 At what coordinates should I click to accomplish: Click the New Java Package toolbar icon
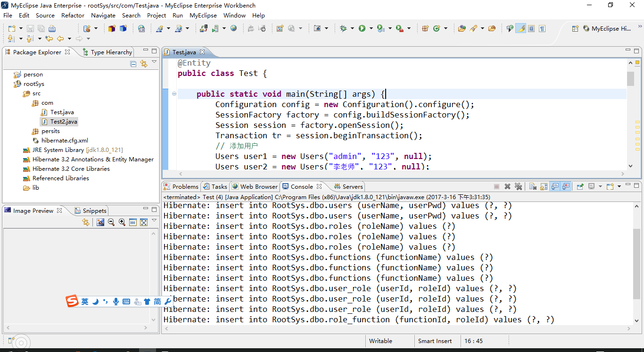pyautogui.click(x=425, y=28)
